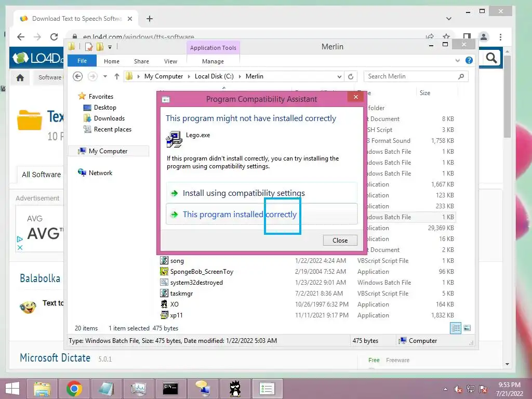Open the recent locations dropdown arrow
The width and height of the screenshot is (532, 399).
tap(105, 76)
